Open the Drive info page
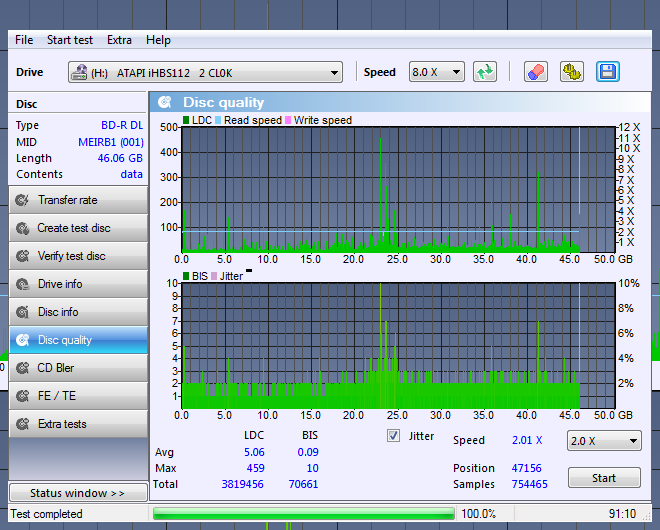 coord(78,284)
